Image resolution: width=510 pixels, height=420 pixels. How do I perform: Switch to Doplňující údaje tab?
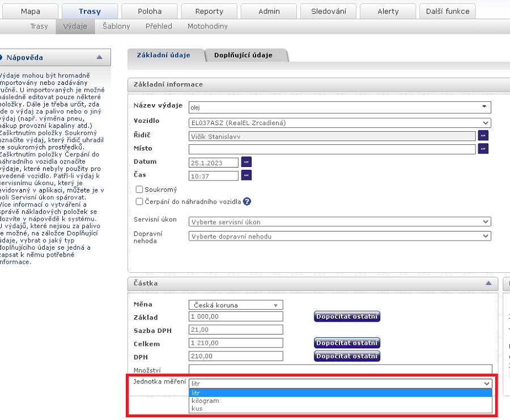pos(244,55)
